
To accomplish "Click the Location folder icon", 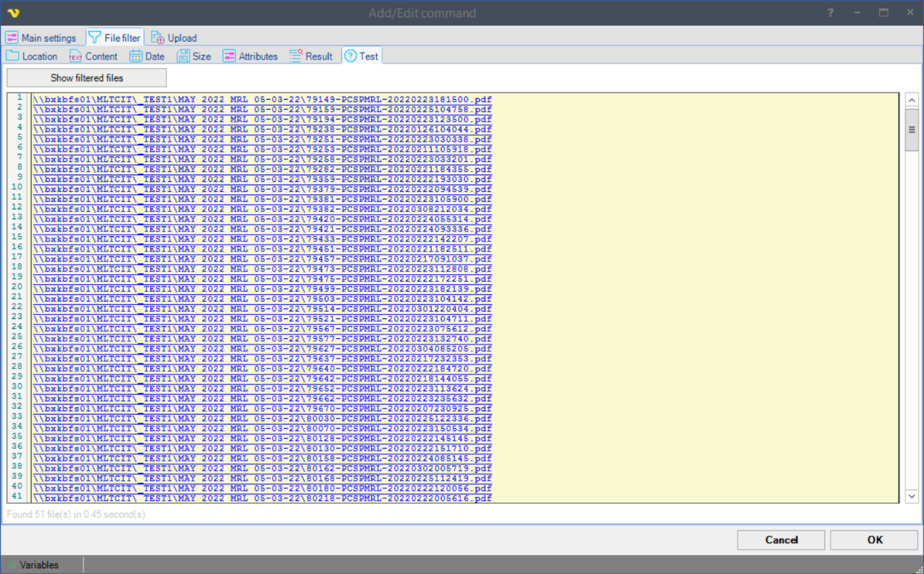I will (x=13, y=56).
